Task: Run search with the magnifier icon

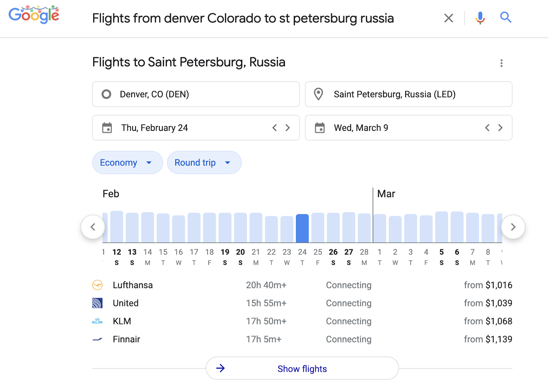Action: point(506,17)
